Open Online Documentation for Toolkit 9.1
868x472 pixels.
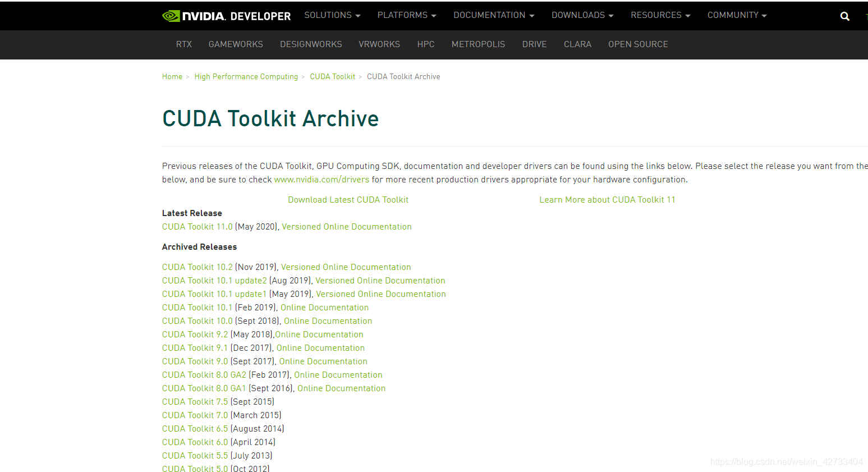pyautogui.click(x=320, y=348)
